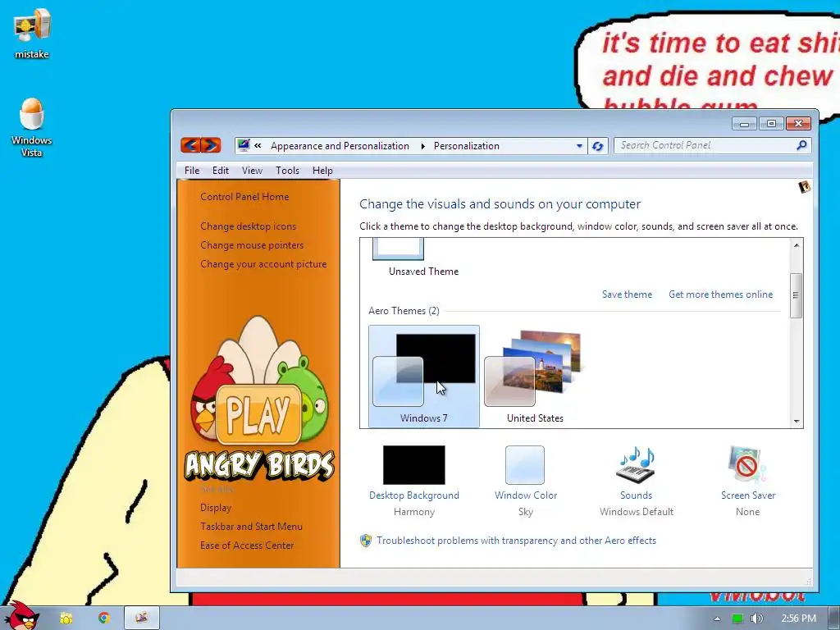This screenshot has width=840, height=630.
Task: Click the Angry Birds Start button
Action: coord(21,617)
